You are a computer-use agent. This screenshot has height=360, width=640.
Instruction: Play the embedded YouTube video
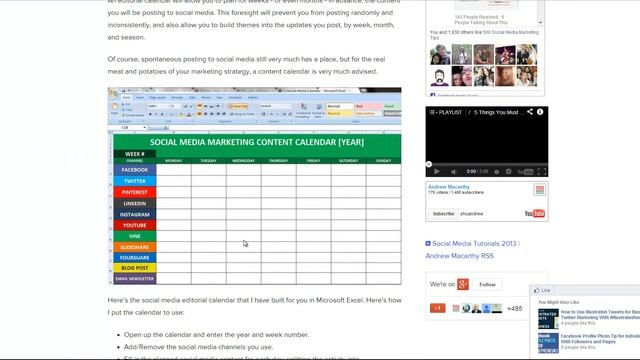[x=437, y=171]
